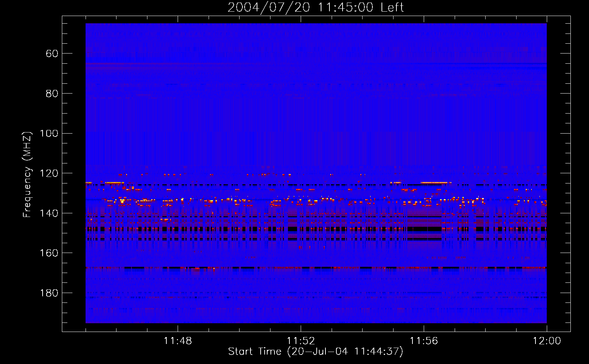Click the 11:56 time tick label
589x364 pixels.
coord(424,341)
